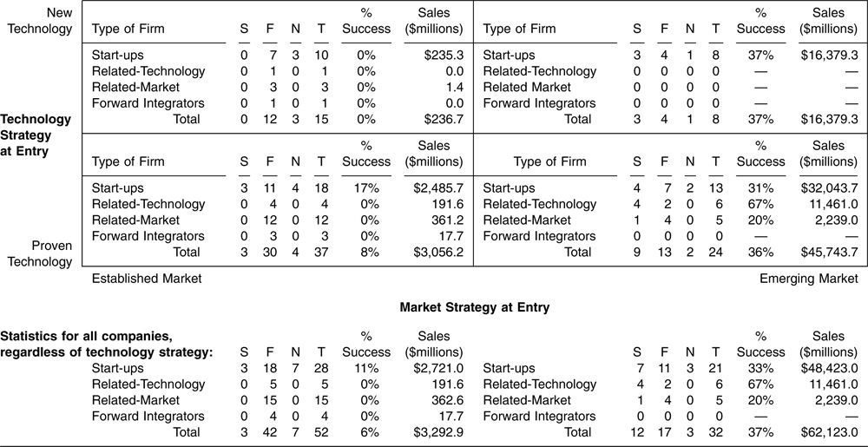868x447 pixels.
Task: Click the 'Emerging Market' label
Action: (809, 279)
